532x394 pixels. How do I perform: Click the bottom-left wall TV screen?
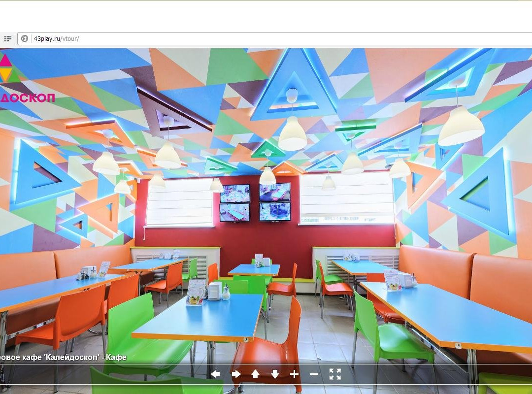234,212
